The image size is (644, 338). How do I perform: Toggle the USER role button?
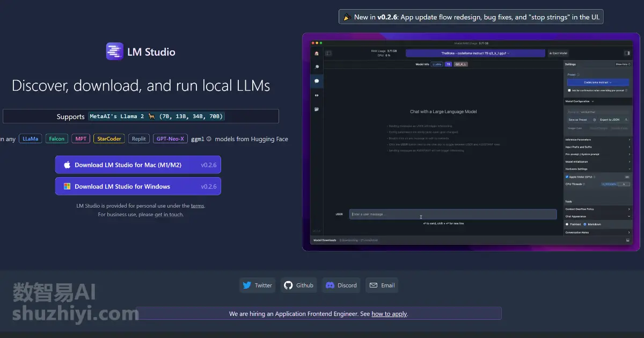tap(339, 214)
